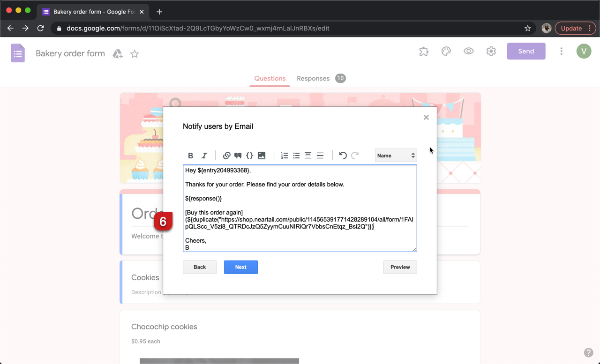The width and height of the screenshot is (600, 364).
Task: Insert an image into the email
Action: pyautogui.click(x=261, y=155)
